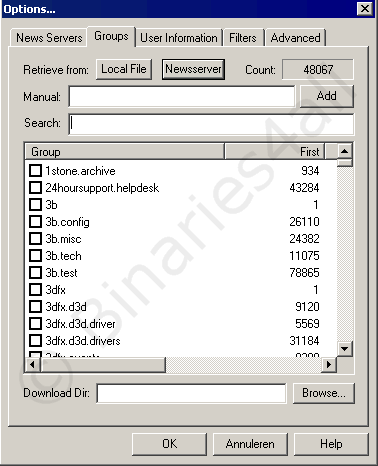Check the 3b.config group
The width and height of the screenshot is (378, 466).
tap(35, 222)
